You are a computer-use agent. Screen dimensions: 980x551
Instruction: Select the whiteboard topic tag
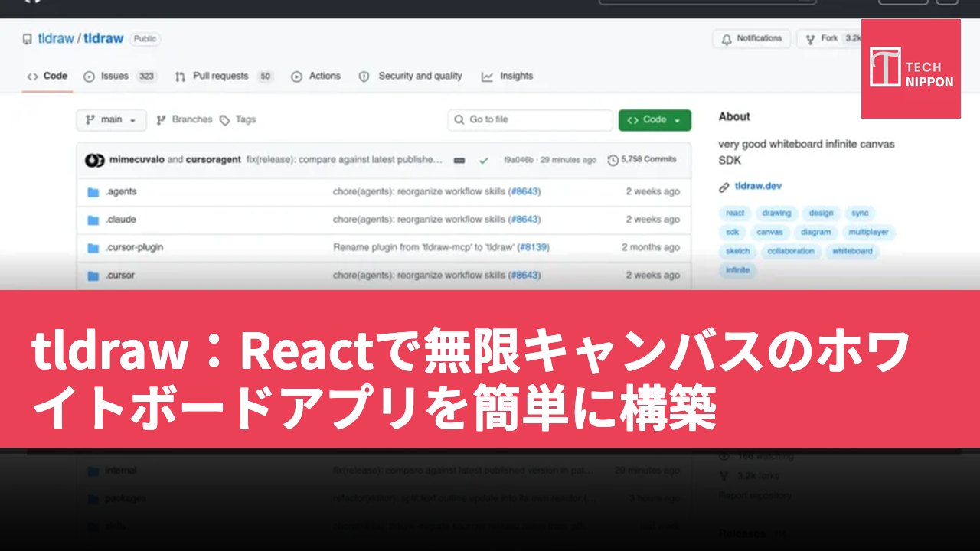tap(852, 252)
